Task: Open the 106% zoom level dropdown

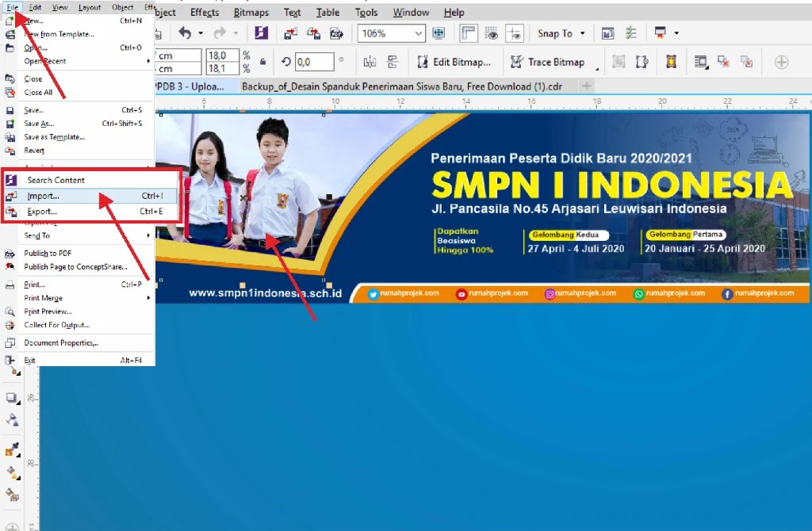Action: click(418, 33)
